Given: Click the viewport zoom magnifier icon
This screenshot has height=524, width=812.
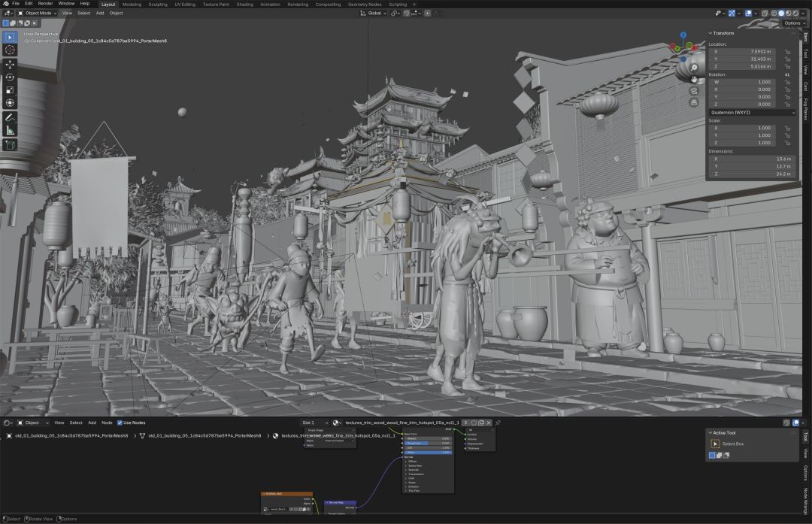Looking at the screenshot, I should (x=694, y=68).
